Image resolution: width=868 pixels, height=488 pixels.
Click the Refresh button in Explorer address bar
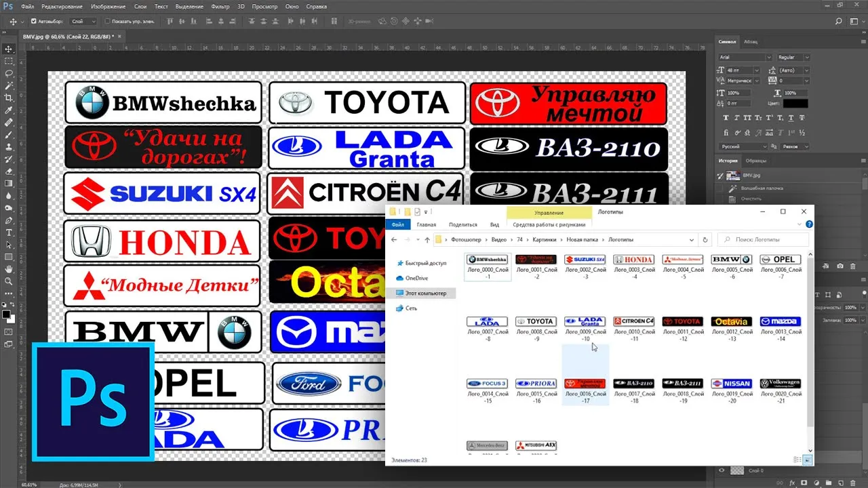pos(705,239)
